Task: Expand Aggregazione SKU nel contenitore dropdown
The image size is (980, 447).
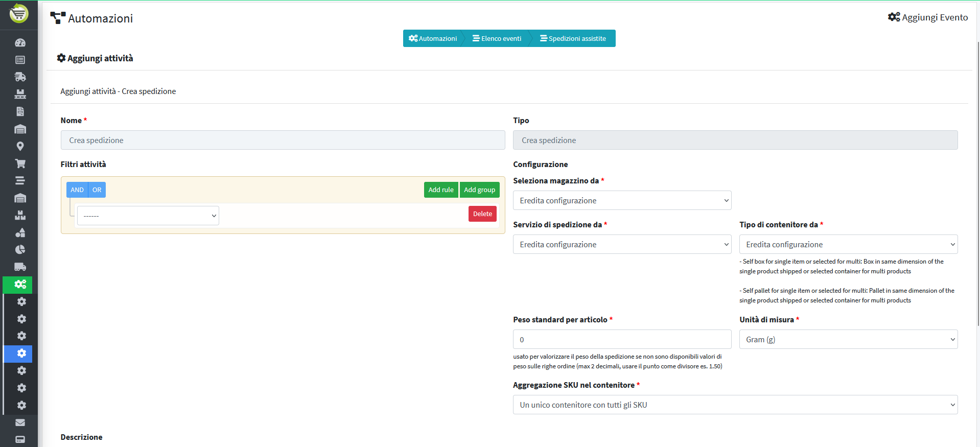Action: click(x=735, y=405)
